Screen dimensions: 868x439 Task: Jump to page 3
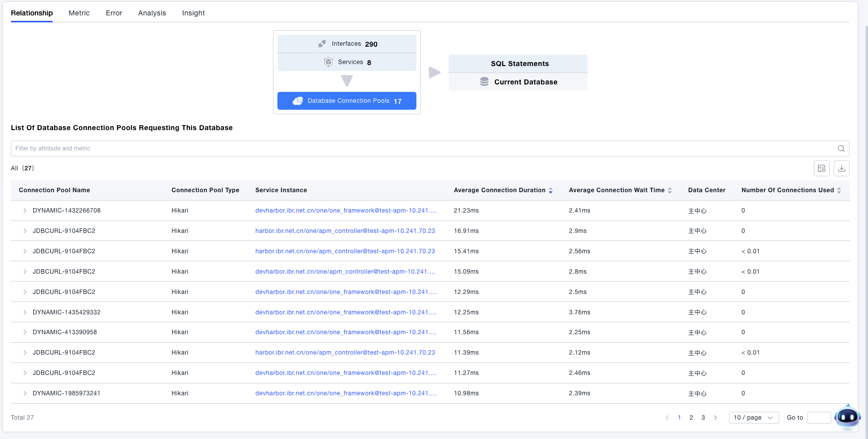click(x=703, y=418)
